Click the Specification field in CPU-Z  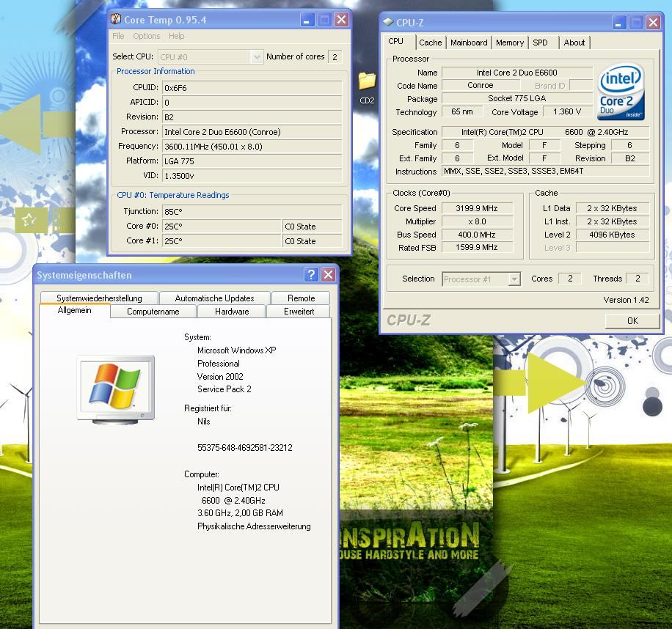[545, 132]
